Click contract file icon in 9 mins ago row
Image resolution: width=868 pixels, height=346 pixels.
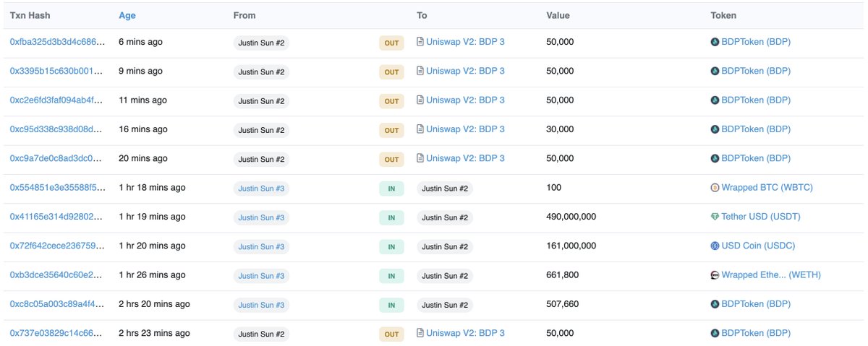point(420,72)
